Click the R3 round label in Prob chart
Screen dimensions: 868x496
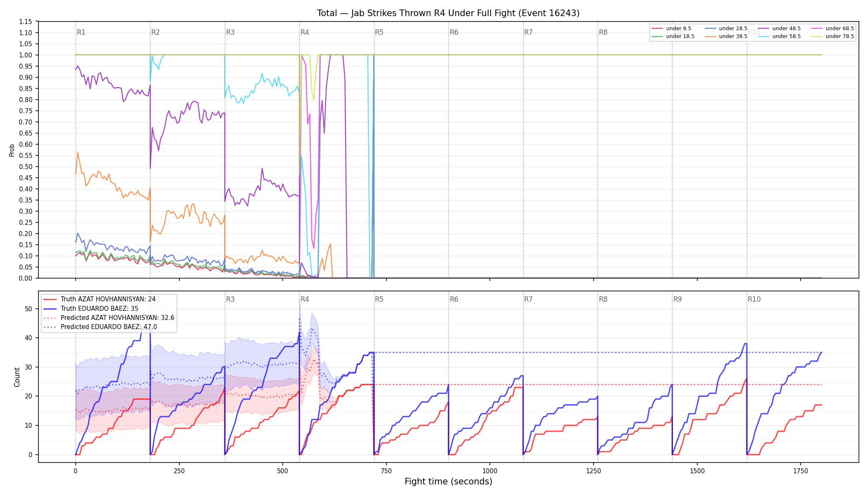click(x=230, y=32)
